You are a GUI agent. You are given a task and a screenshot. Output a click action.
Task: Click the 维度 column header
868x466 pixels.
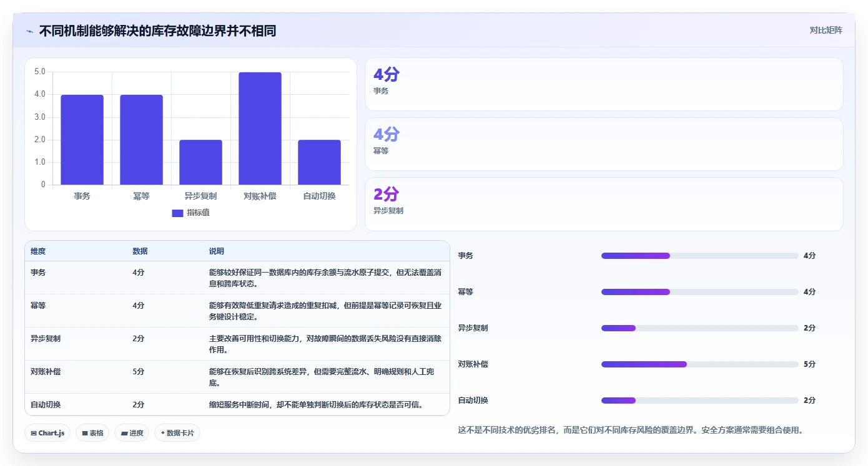(38, 251)
